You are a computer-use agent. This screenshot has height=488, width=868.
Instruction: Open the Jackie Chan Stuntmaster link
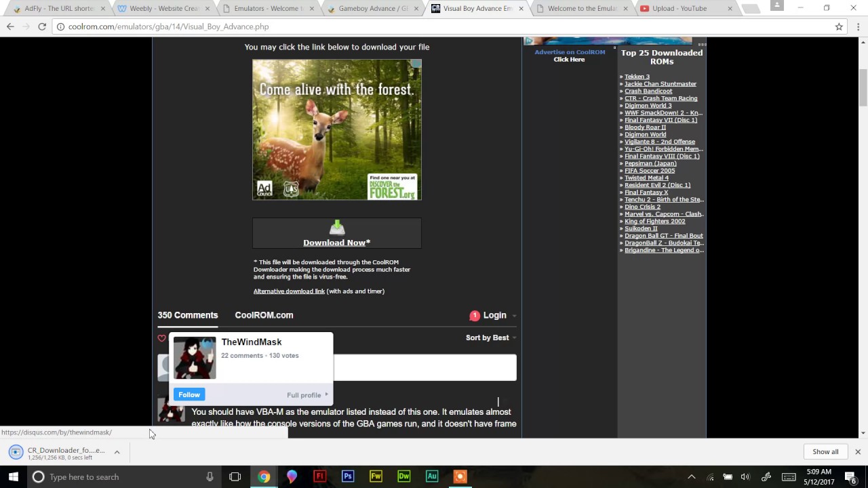(660, 84)
